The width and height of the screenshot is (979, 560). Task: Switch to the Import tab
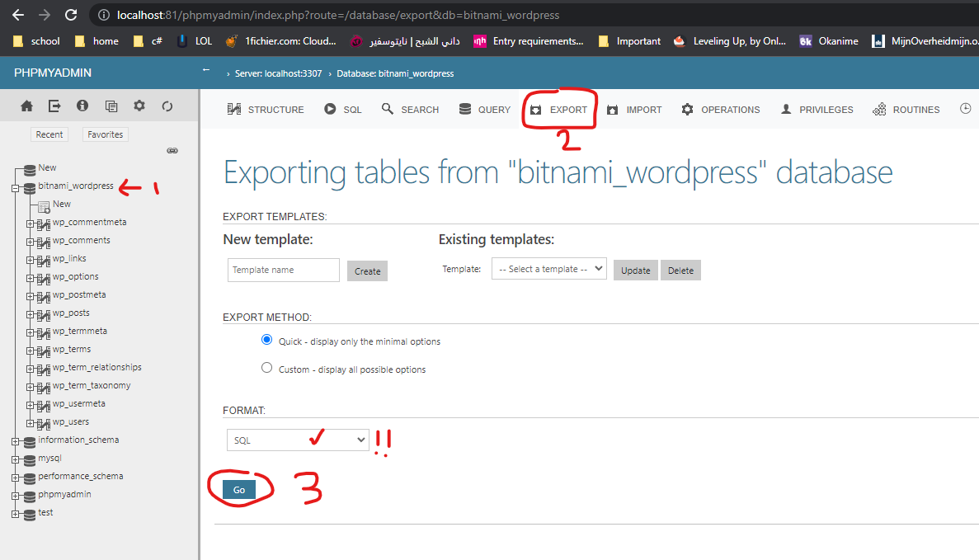click(x=634, y=109)
